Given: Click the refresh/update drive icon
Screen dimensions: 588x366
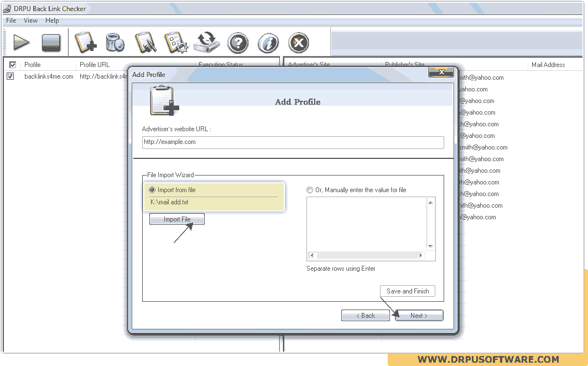Looking at the screenshot, I should click(207, 42).
